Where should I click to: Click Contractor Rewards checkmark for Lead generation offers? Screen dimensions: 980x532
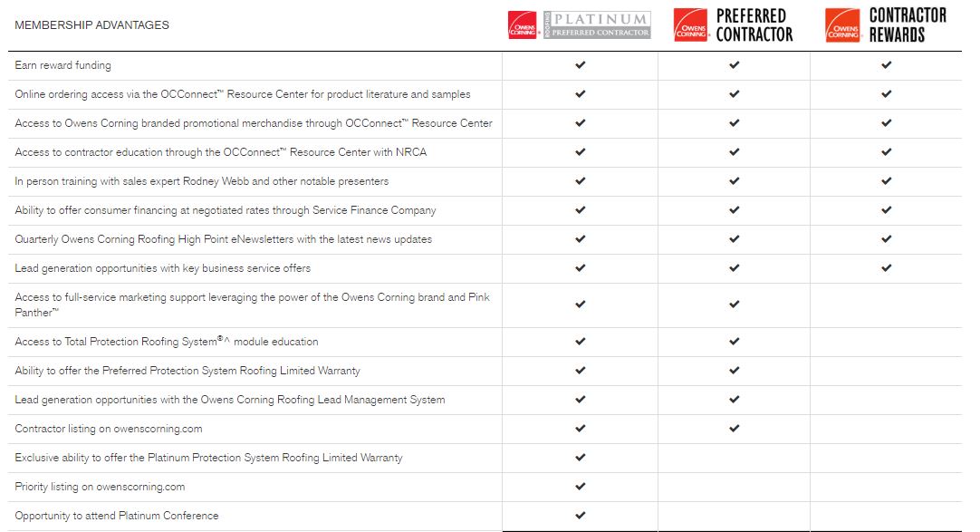coord(886,268)
